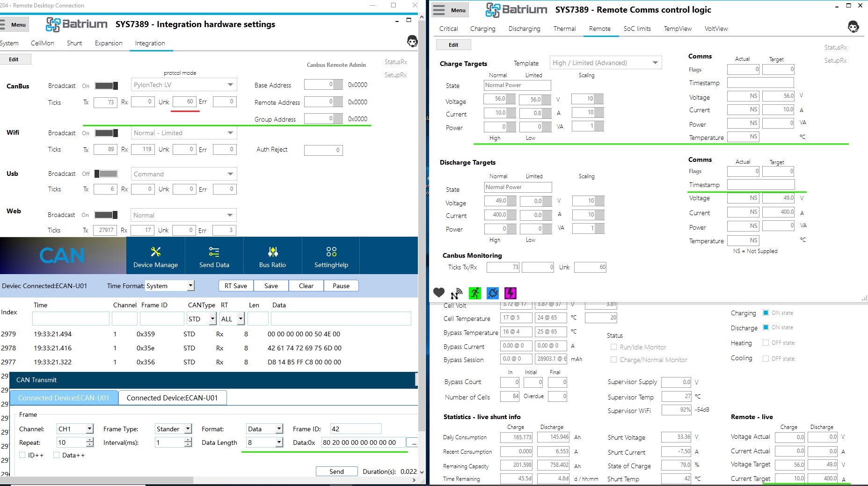Check the Data++ checkbox
Viewport: 868px width, 486px height.
56,455
